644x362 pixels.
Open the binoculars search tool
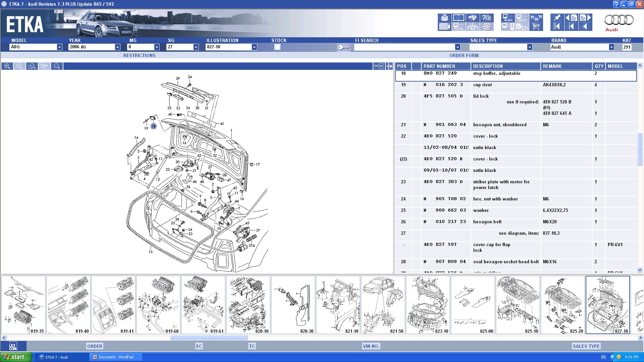pos(472,18)
